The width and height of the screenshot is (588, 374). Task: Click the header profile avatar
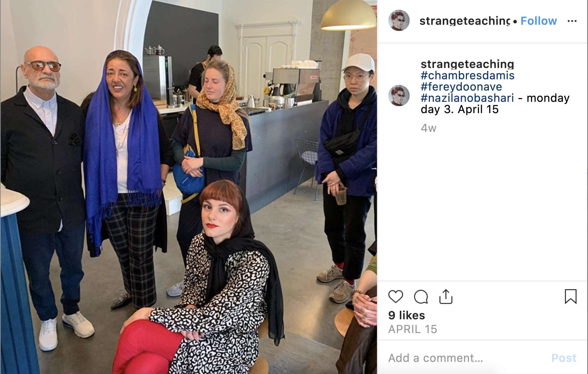tap(399, 20)
